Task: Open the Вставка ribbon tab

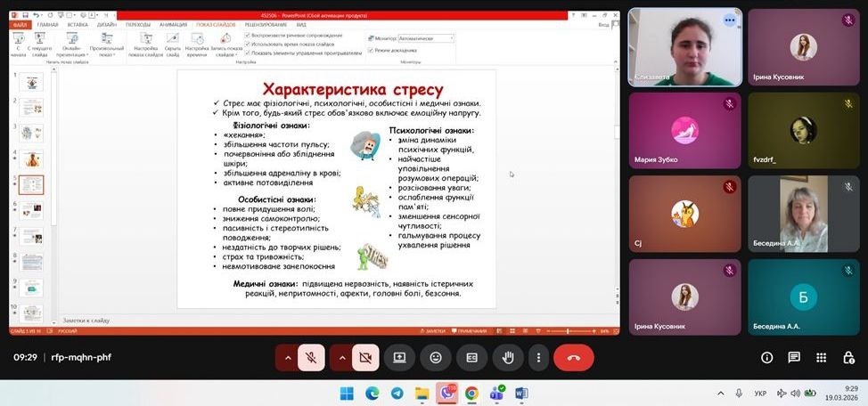Action: [77, 25]
